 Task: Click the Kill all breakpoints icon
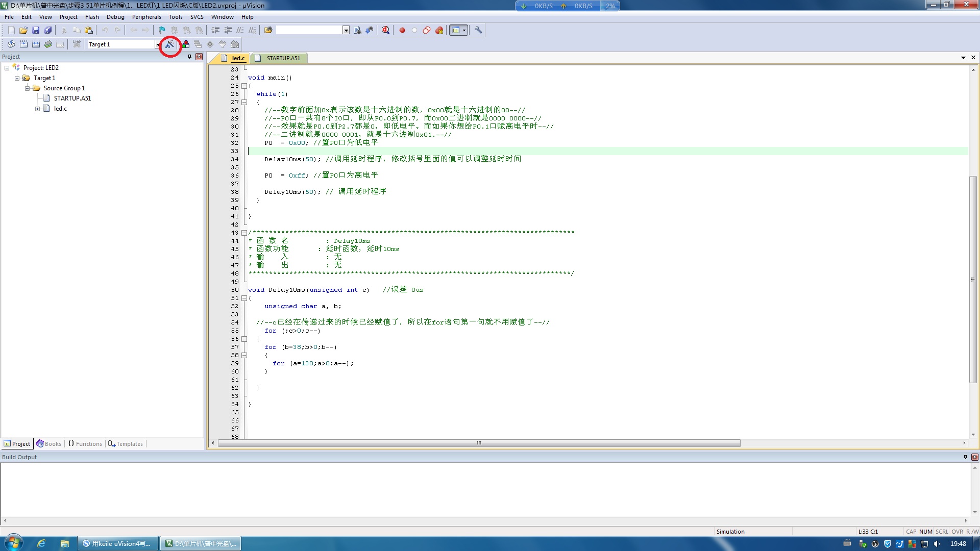click(439, 30)
